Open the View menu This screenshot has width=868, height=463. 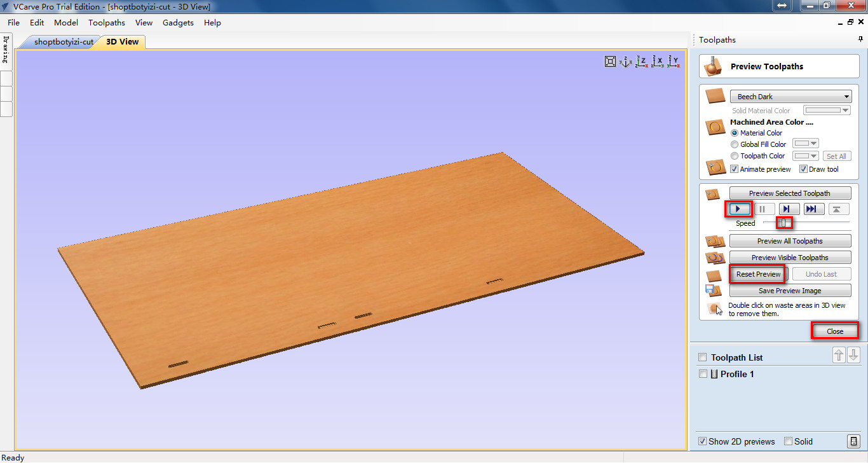point(144,22)
